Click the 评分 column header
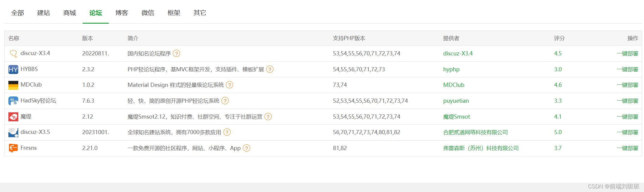Screen dimensions: 644x192 (559, 38)
